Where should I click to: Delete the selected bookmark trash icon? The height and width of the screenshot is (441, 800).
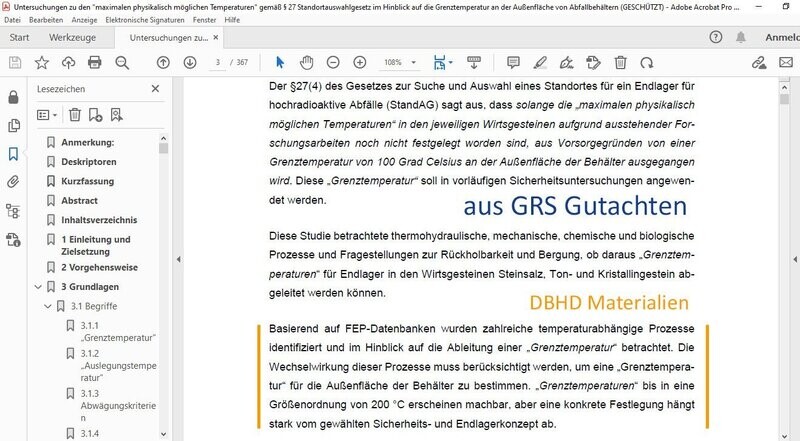point(75,115)
